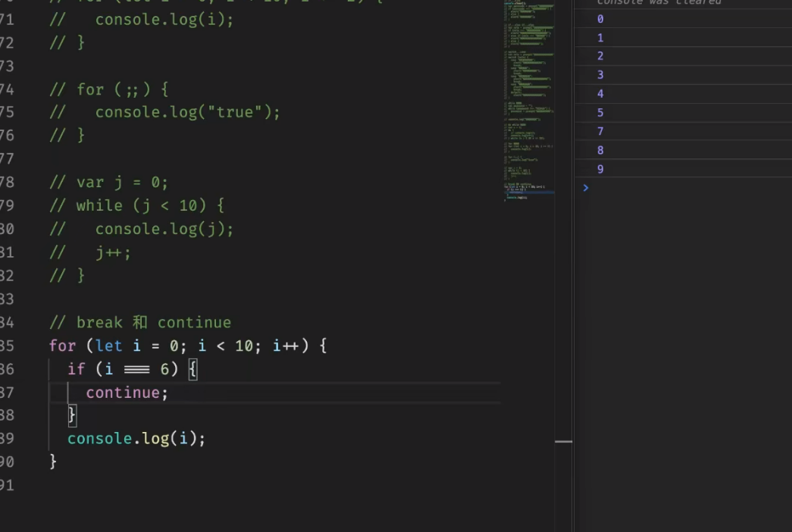Click the logged value 7 in console
This screenshot has height=532, width=792.
click(x=599, y=131)
